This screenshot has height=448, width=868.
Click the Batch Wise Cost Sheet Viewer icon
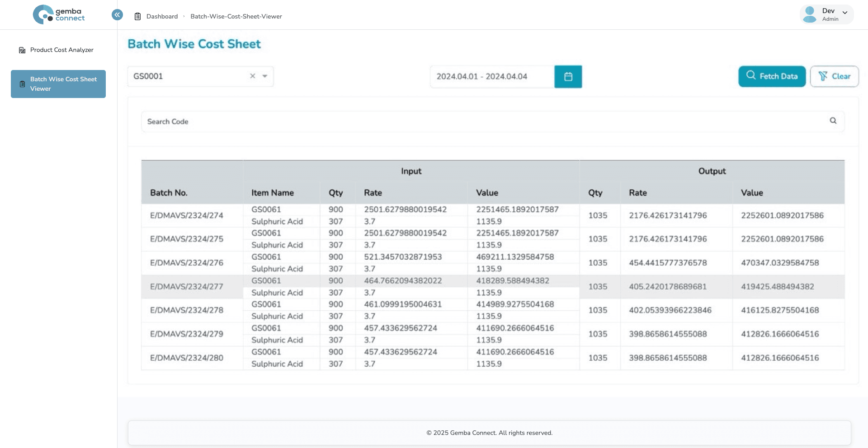click(x=22, y=84)
